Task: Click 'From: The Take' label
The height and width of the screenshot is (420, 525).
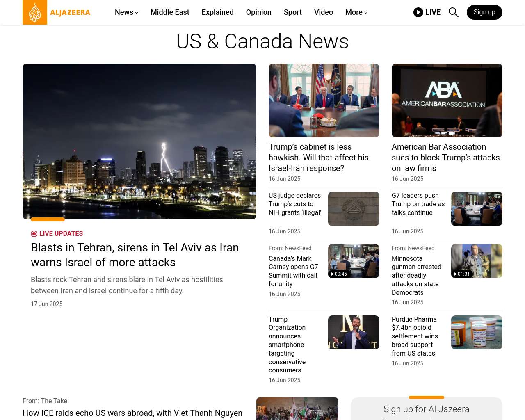Action: (45, 401)
